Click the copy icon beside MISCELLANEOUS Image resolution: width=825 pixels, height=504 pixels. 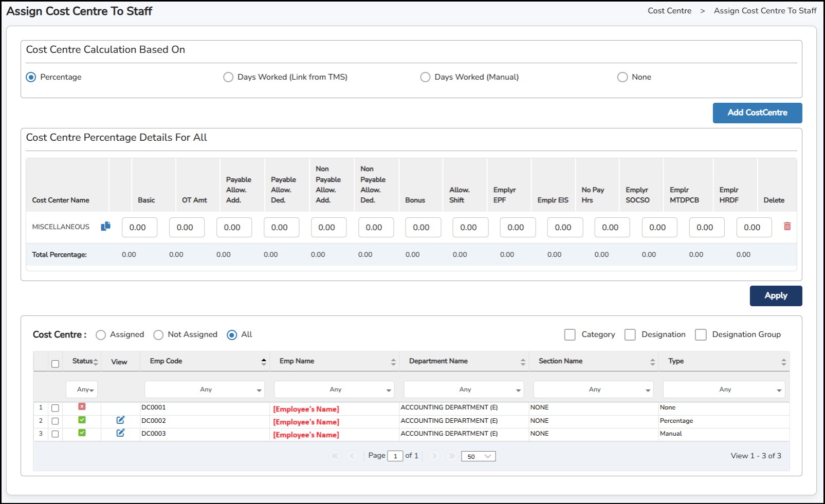click(x=105, y=227)
